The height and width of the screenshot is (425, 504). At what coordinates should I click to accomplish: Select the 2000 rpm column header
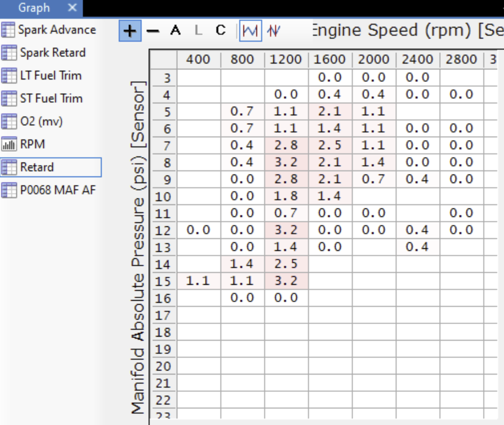point(374,59)
